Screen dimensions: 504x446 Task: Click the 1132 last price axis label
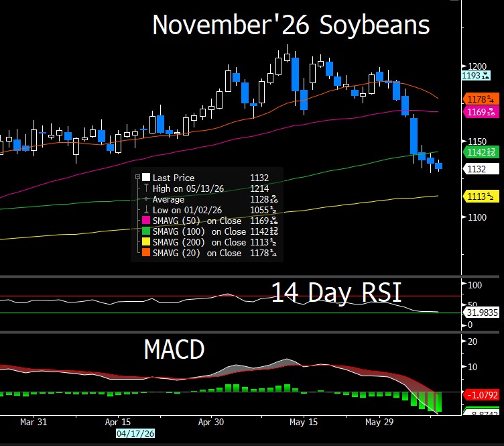point(481,169)
